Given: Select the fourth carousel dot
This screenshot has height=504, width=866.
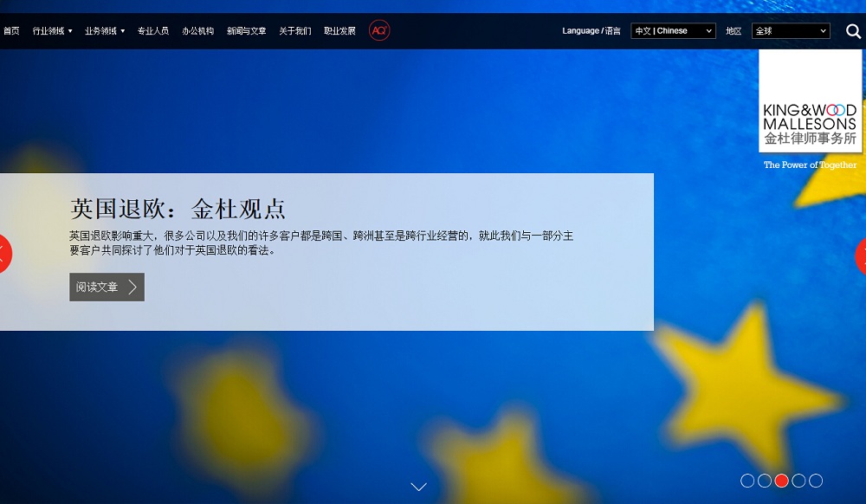Looking at the screenshot, I should [798, 481].
